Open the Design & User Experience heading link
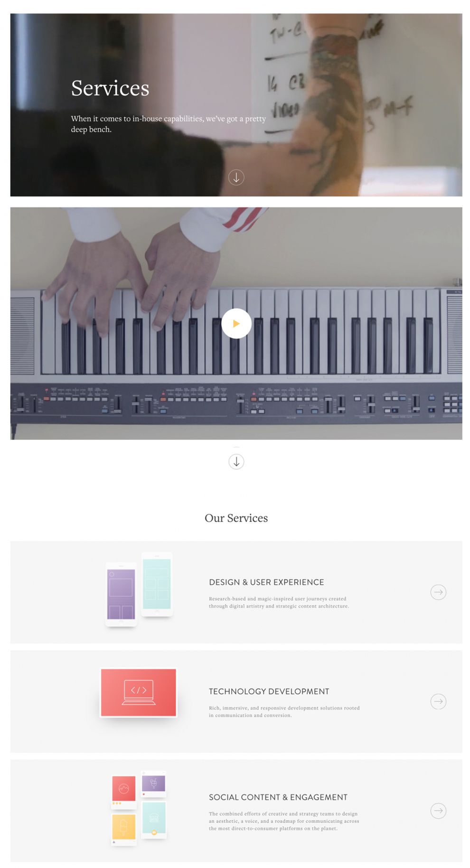This screenshot has width=470, height=868. coord(266,582)
